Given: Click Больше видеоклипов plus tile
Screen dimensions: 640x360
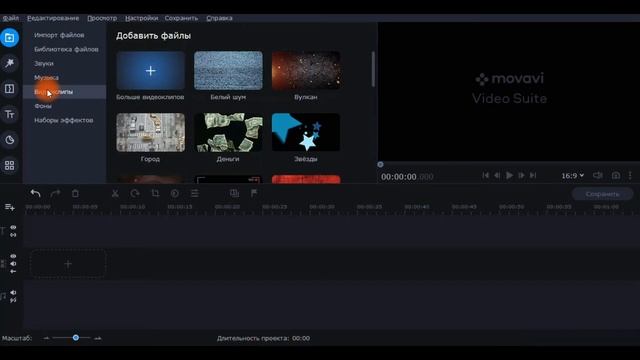Looking at the screenshot, I should click(151, 71).
